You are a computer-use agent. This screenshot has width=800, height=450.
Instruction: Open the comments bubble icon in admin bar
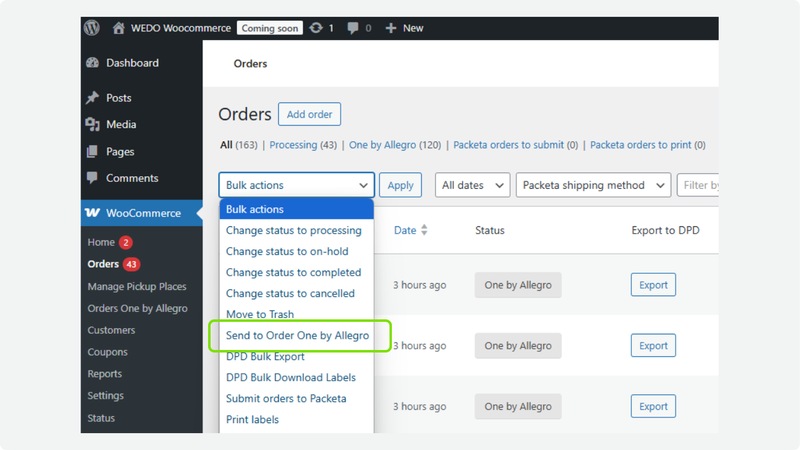coord(353,28)
